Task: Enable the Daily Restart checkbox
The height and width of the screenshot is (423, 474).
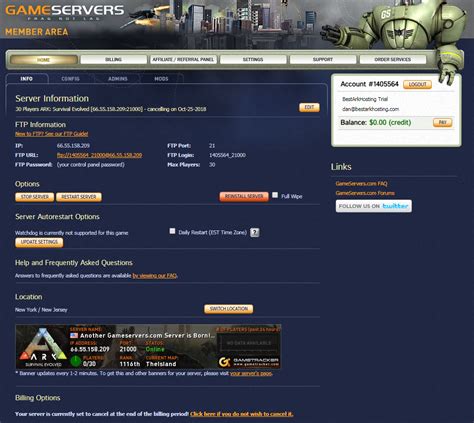Action: pos(172,231)
